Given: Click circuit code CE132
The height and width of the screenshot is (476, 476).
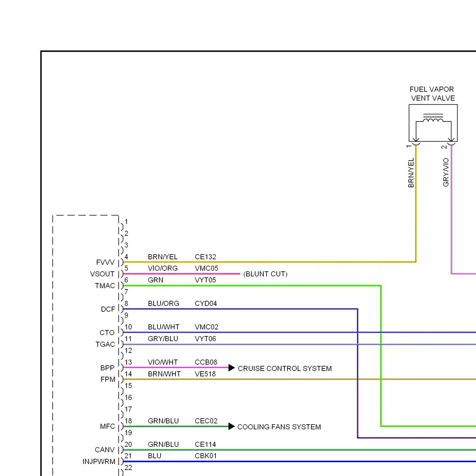Looking at the screenshot, I should point(205,257).
